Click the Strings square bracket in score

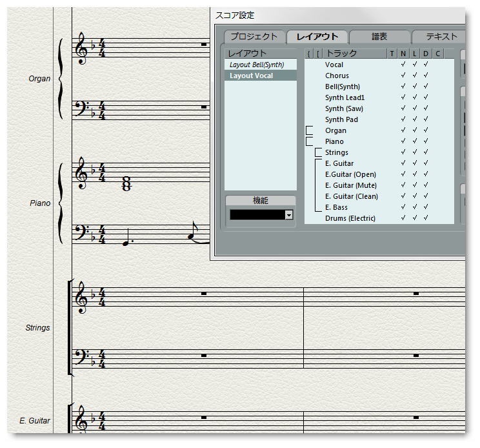[x=70, y=327]
